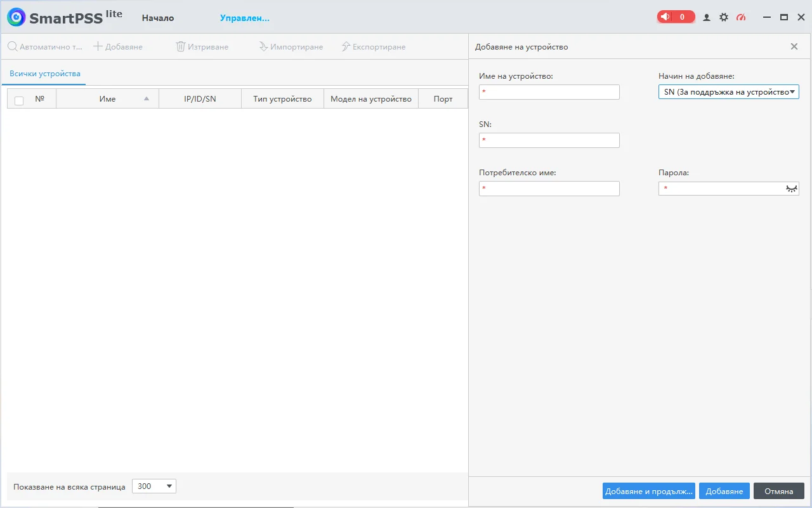Click the Отмяна cancel button
This screenshot has width=812, height=508.
(779, 491)
